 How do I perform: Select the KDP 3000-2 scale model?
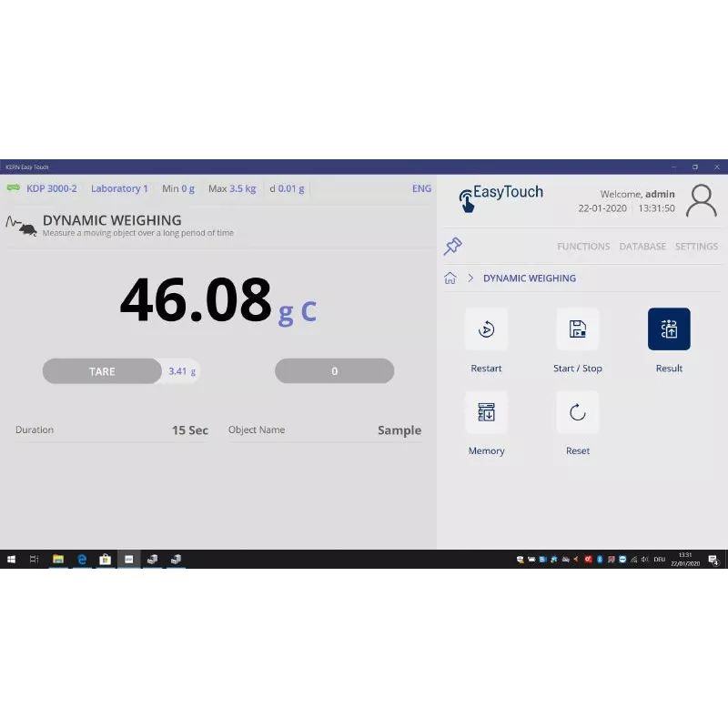[51, 189]
